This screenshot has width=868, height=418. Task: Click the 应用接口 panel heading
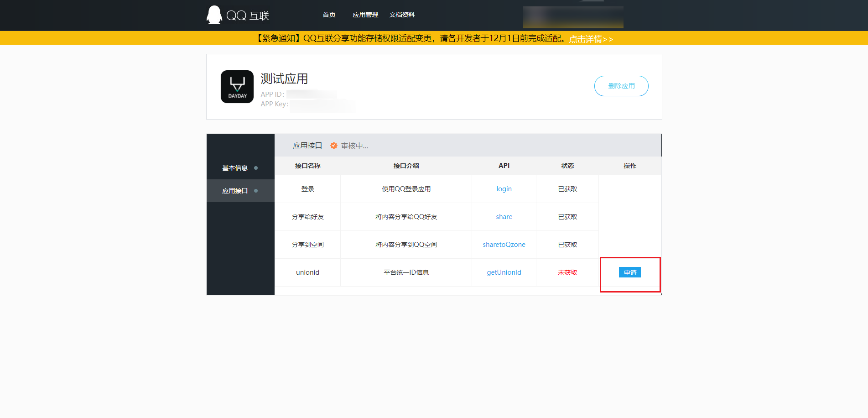pyautogui.click(x=307, y=146)
